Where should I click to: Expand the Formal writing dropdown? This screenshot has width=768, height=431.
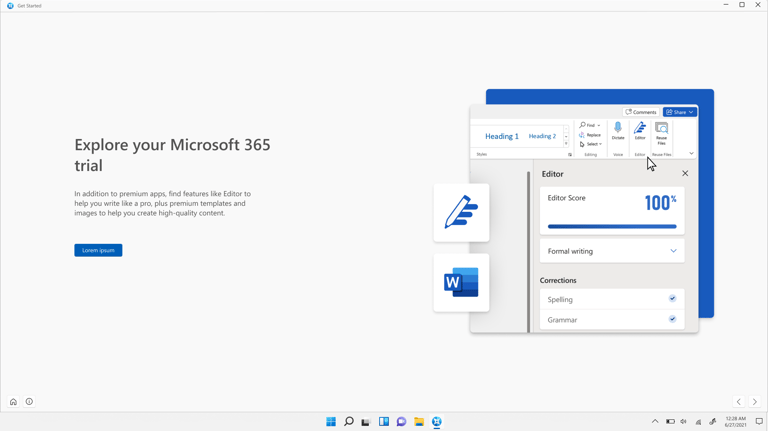[673, 251]
